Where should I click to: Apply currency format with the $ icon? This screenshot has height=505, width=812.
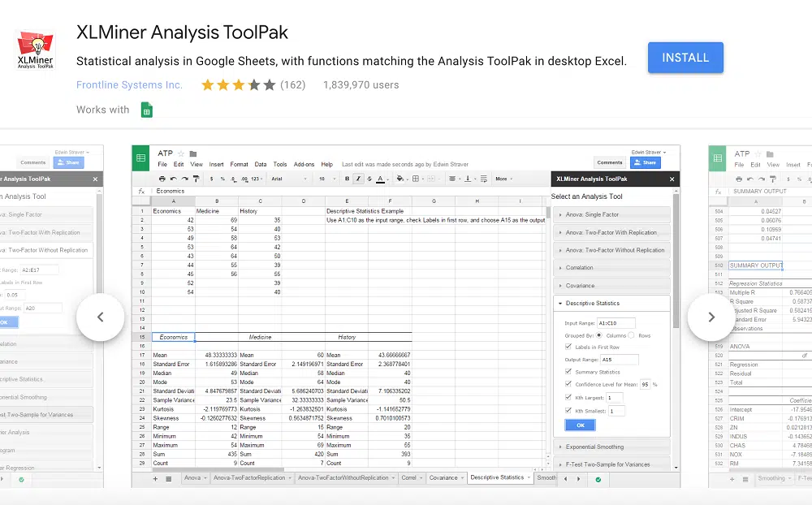pos(211,179)
